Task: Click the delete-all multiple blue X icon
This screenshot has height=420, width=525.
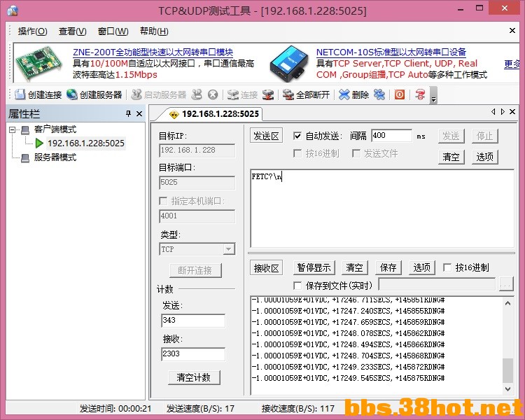Action: (x=379, y=94)
